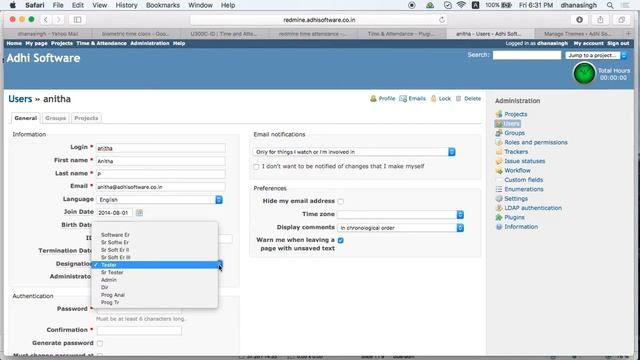The image size is (640, 360).
Task: Open Jump to a project dropdown
Action: pyautogui.click(x=596, y=55)
